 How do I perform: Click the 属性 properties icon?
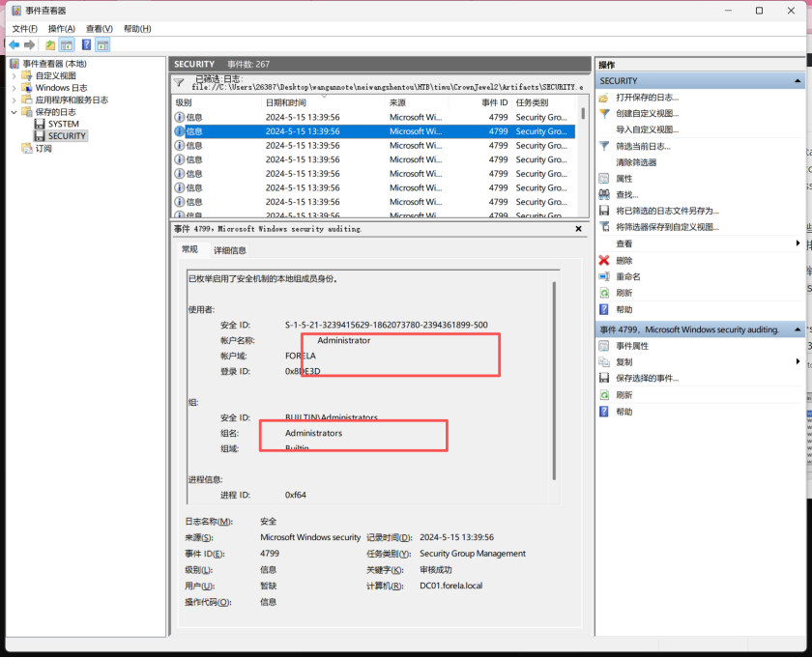[x=604, y=179]
